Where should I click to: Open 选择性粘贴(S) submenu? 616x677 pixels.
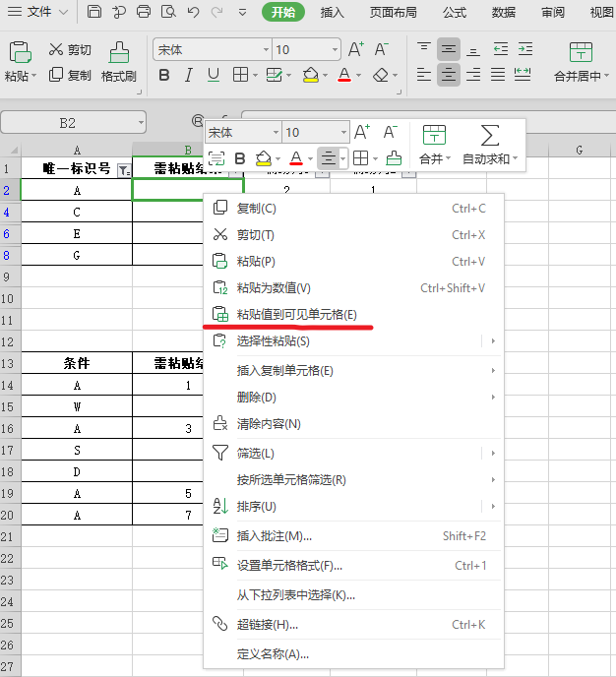coord(353,341)
